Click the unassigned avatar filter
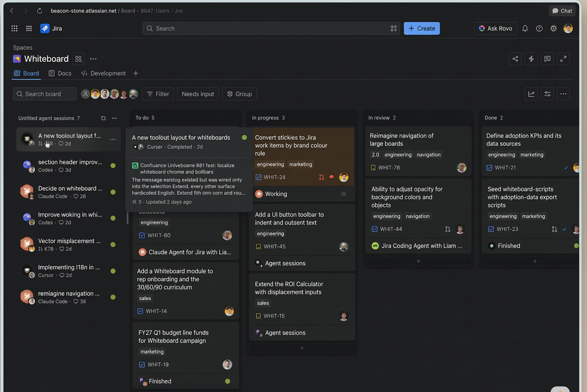Screen dimensions: 587x392 click(x=85, y=94)
